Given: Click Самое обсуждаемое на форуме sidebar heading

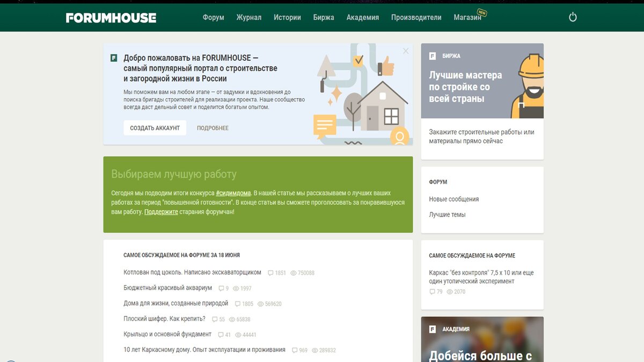Looking at the screenshot, I should tap(472, 256).
